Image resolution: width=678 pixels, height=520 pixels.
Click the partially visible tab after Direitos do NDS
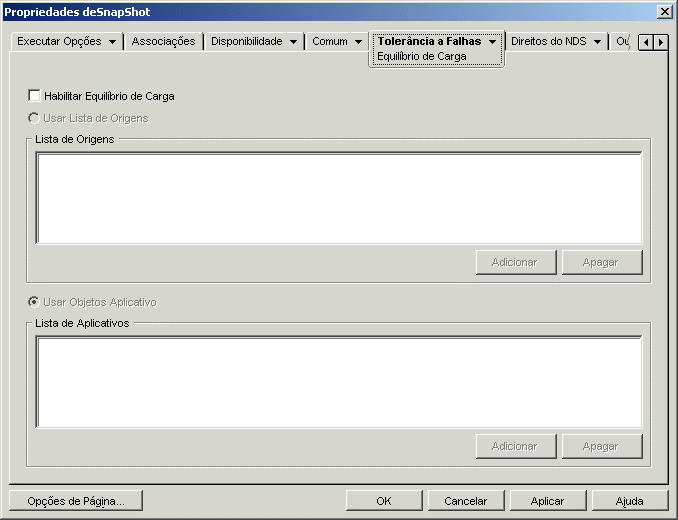[622, 41]
